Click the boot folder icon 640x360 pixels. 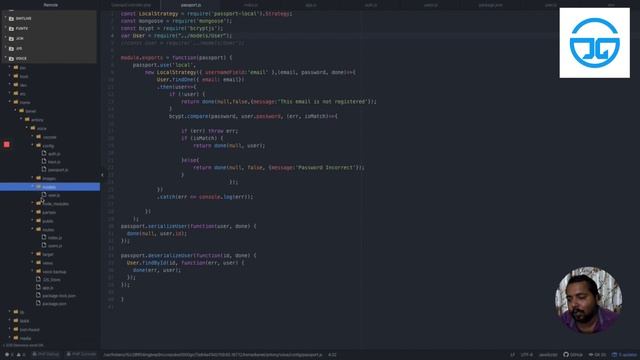tap(16, 76)
